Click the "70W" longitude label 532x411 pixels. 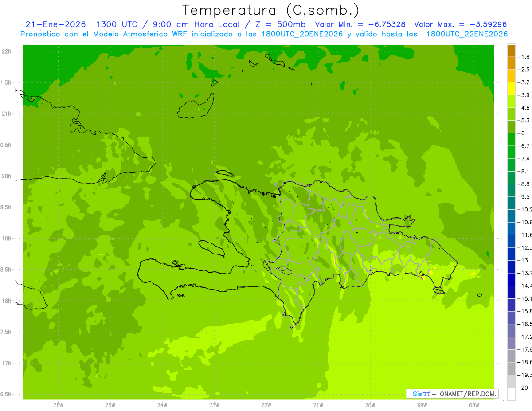point(370,405)
